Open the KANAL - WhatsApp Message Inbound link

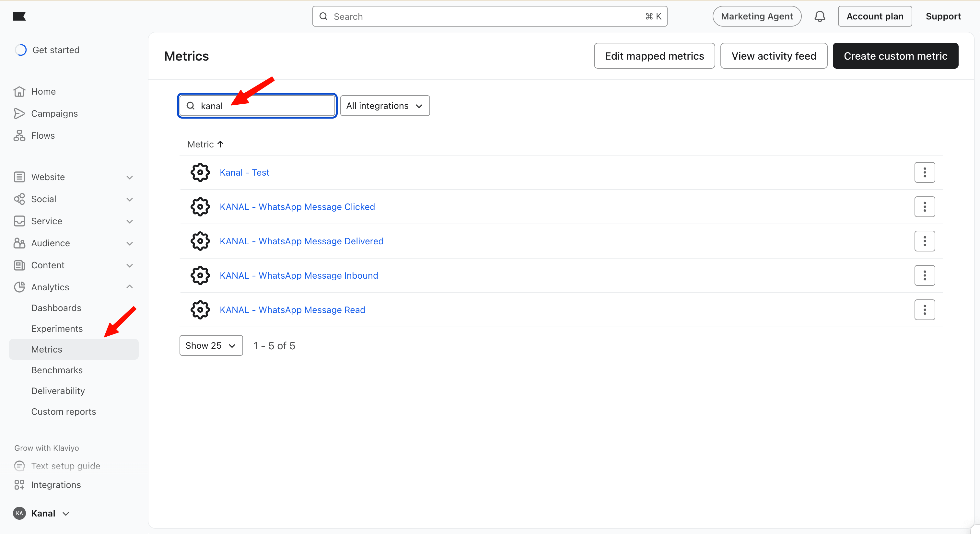tap(299, 276)
